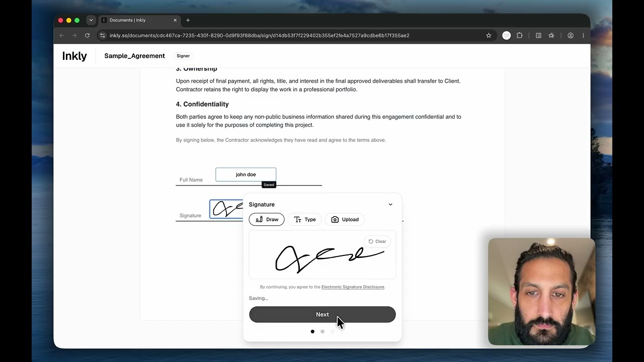This screenshot has height=362, width=644.
Task: Reload the page in the browser
Action: [87, 36]
